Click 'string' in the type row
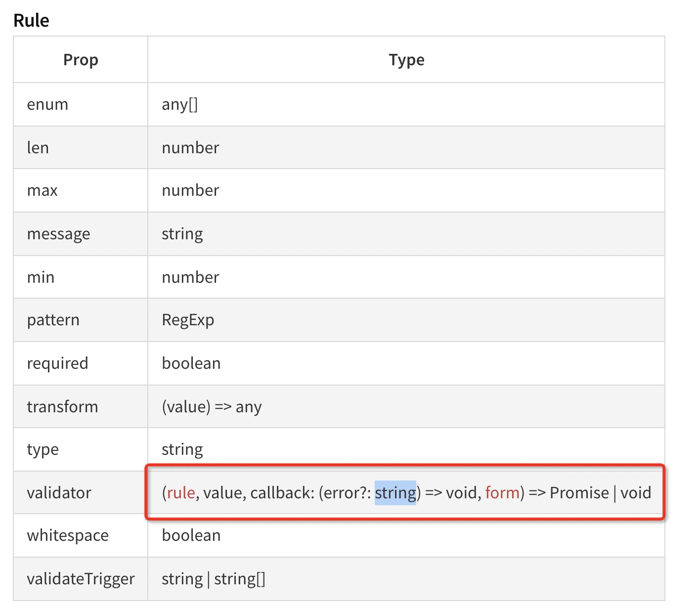Viewport: 700px width, 612px height. click(x=182, y=450)
